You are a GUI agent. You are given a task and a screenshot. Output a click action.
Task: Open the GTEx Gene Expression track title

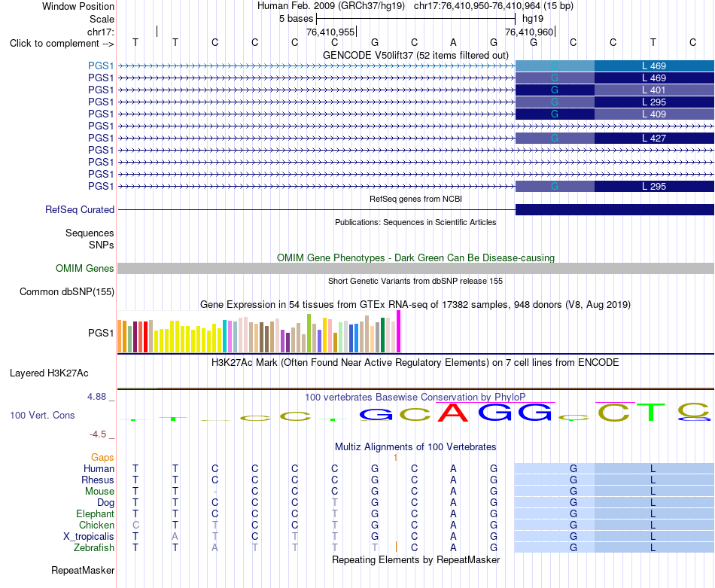(x=415, y=304)
